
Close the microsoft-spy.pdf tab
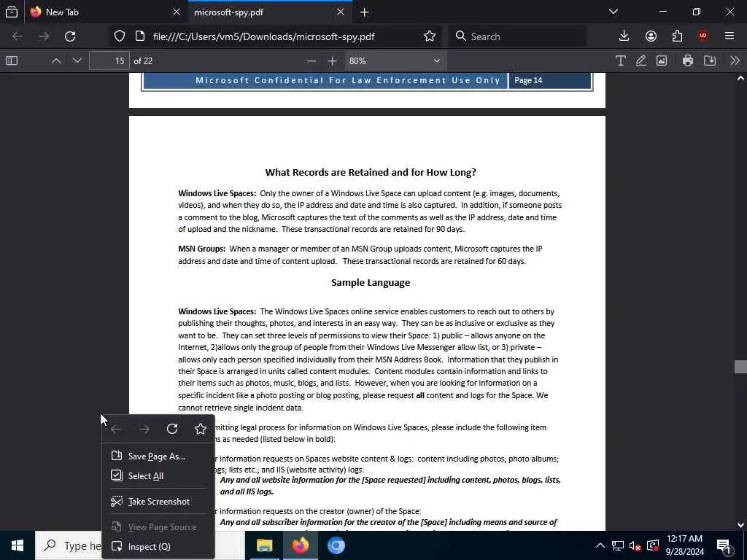(340, 12)
